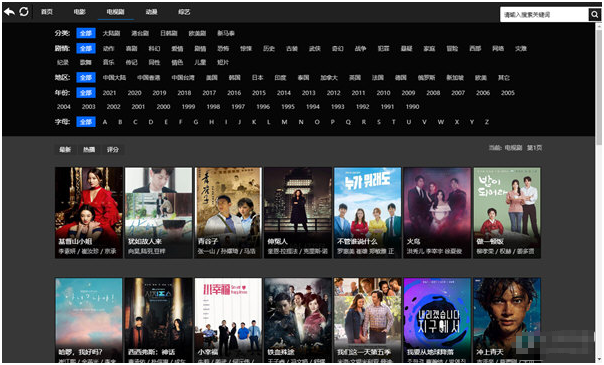This screenshot has height=365, width=604.
Task: Filter by year 2014
Action: pos(284,93)
